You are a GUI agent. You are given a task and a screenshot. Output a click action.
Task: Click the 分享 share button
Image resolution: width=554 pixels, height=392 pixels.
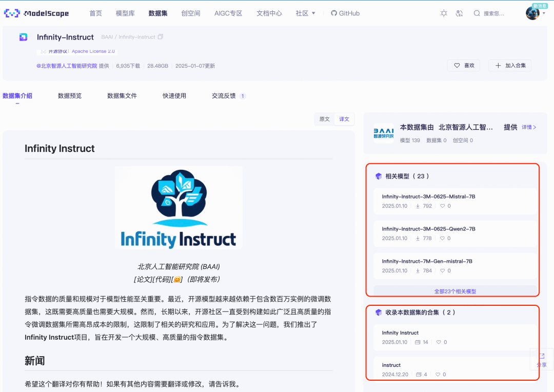click(542, 360)
